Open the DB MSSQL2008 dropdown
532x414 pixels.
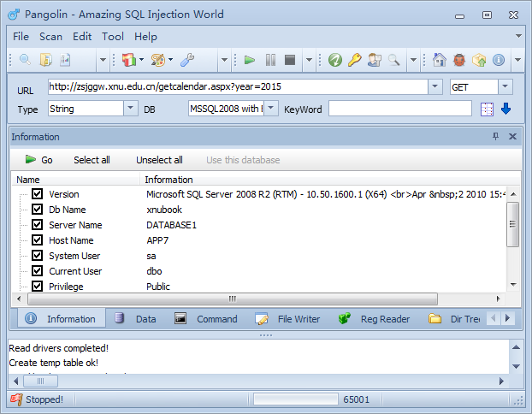[x=271, y=109]
